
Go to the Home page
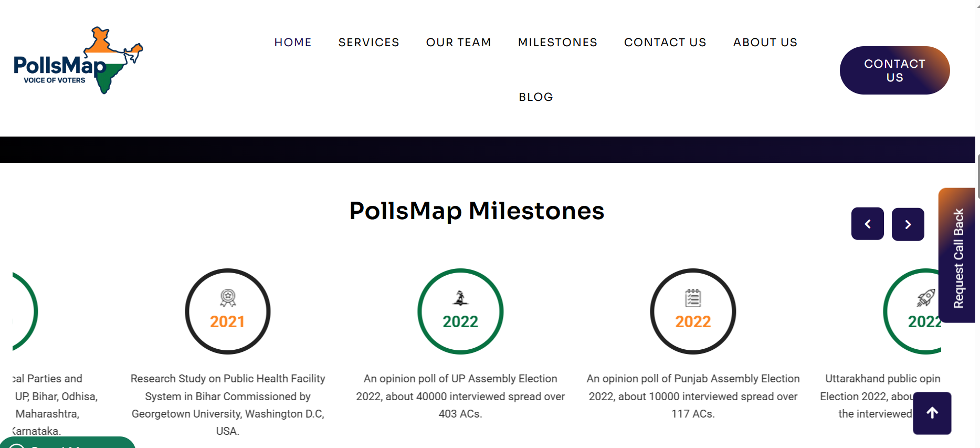tap(293, 42)
